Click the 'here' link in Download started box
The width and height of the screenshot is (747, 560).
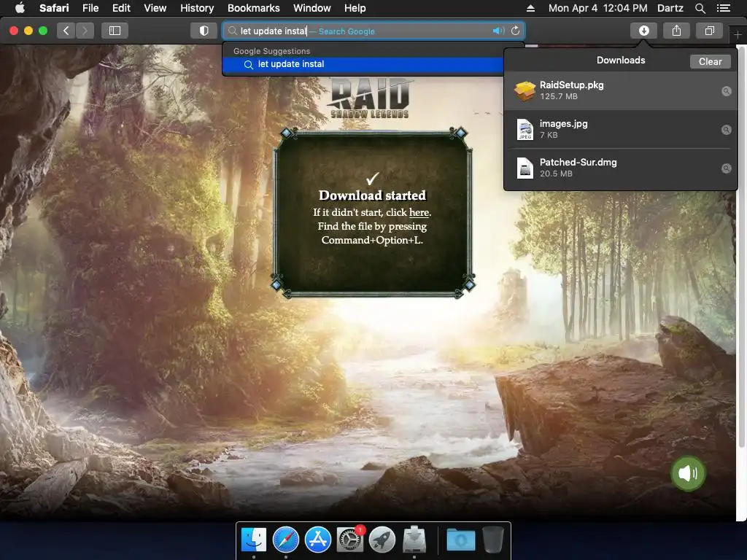click(419, 212)
